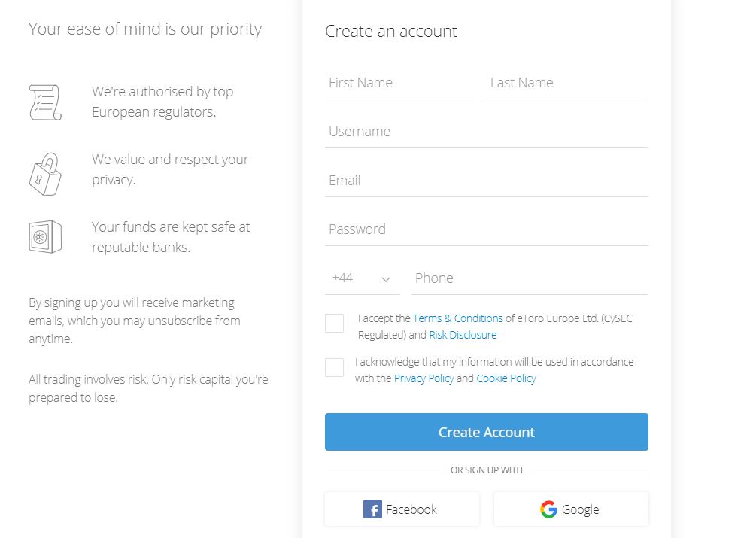Focus the First Name field
Screen dimensions: 756x538
coord(400,83)
